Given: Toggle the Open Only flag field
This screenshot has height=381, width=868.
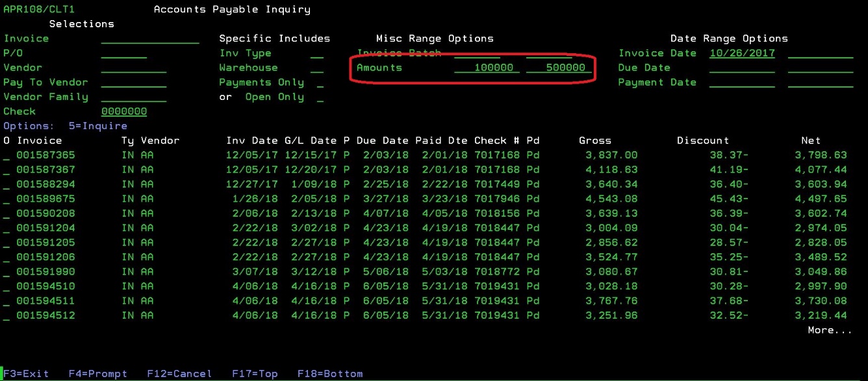Looking at the screenshot, I should 320,97.
